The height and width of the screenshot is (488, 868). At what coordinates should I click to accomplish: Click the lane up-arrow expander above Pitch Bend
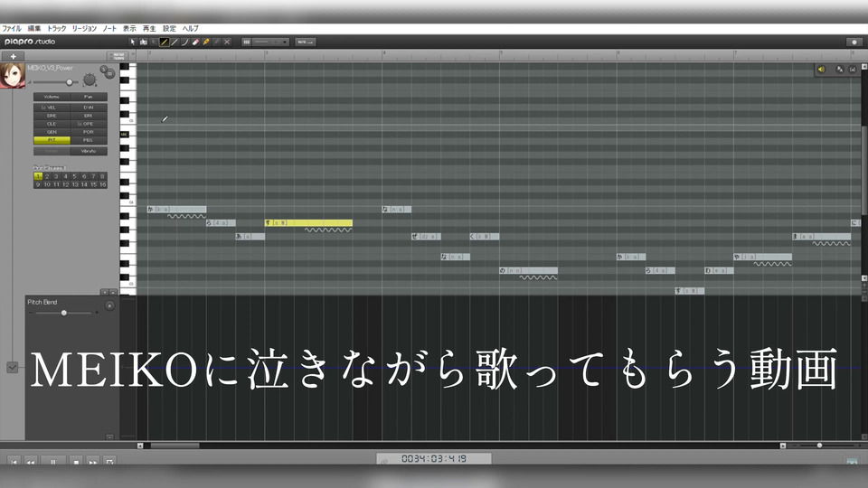coord(113,292)
